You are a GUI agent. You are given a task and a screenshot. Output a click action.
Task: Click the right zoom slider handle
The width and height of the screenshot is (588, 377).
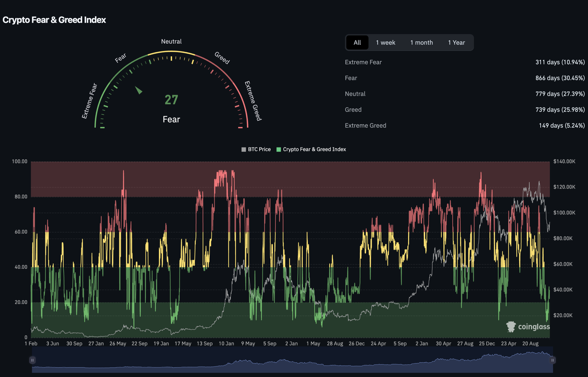tap(552, 360)
